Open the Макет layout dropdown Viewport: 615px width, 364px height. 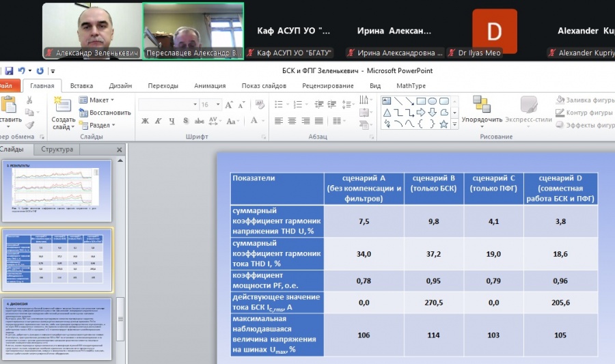101,100
